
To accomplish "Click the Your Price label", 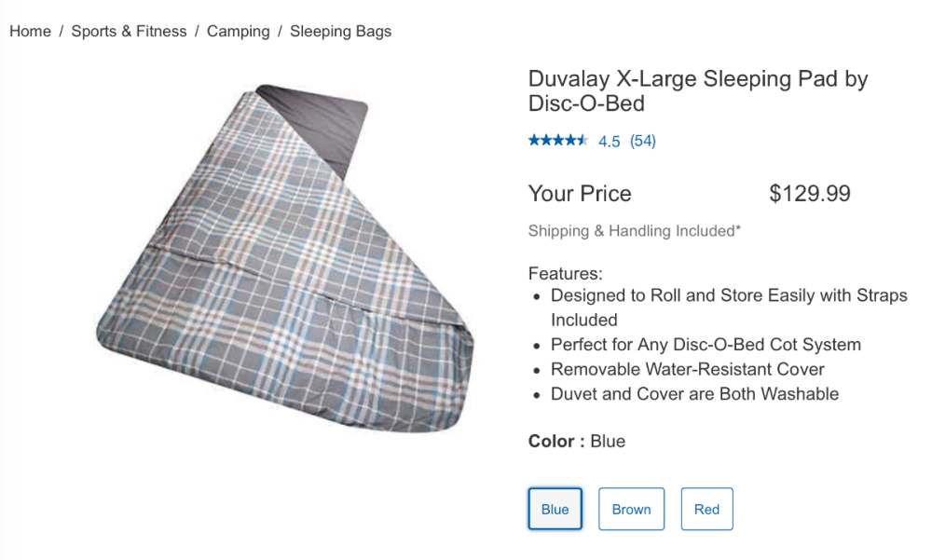I will 580,194.
